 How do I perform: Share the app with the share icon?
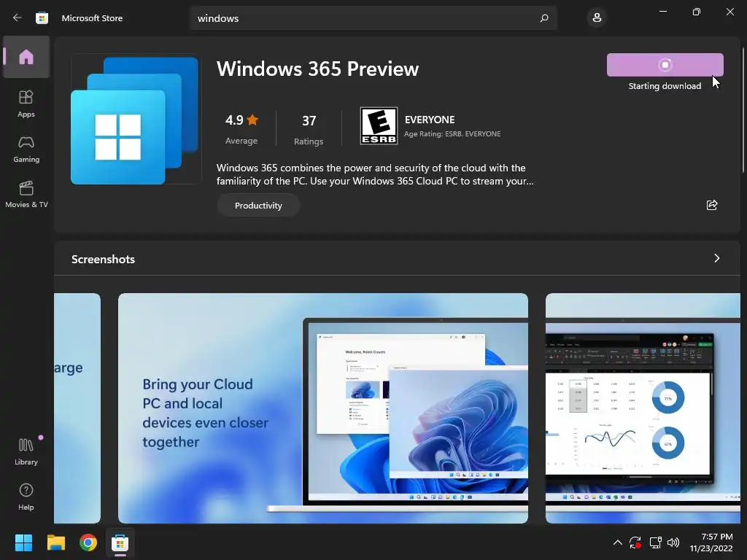pyautogui.click(x=712, y=205)
